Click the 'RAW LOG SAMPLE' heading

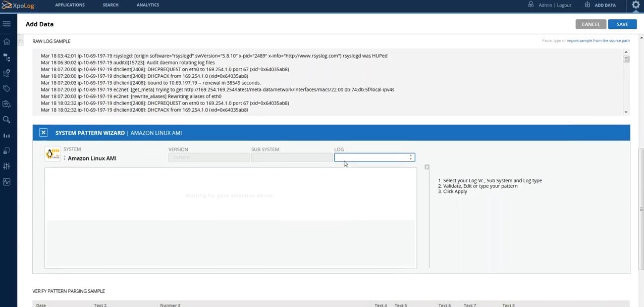(51, 41)
